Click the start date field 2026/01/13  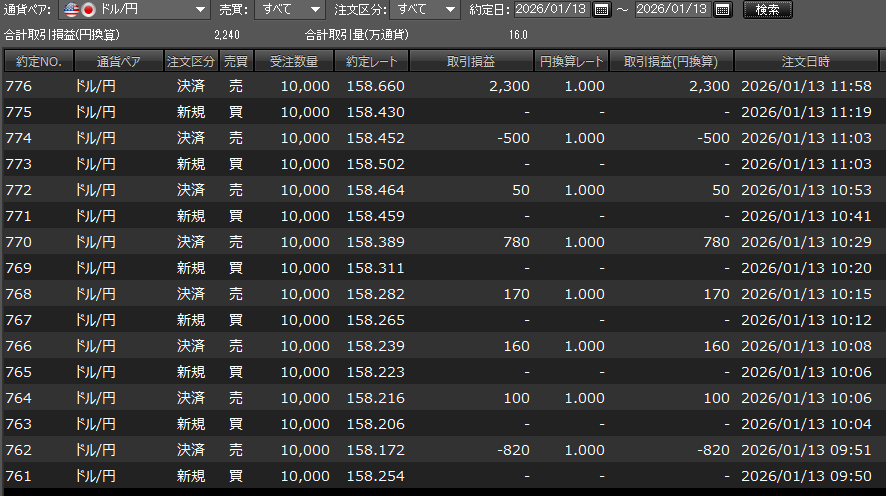pos(553,10)
